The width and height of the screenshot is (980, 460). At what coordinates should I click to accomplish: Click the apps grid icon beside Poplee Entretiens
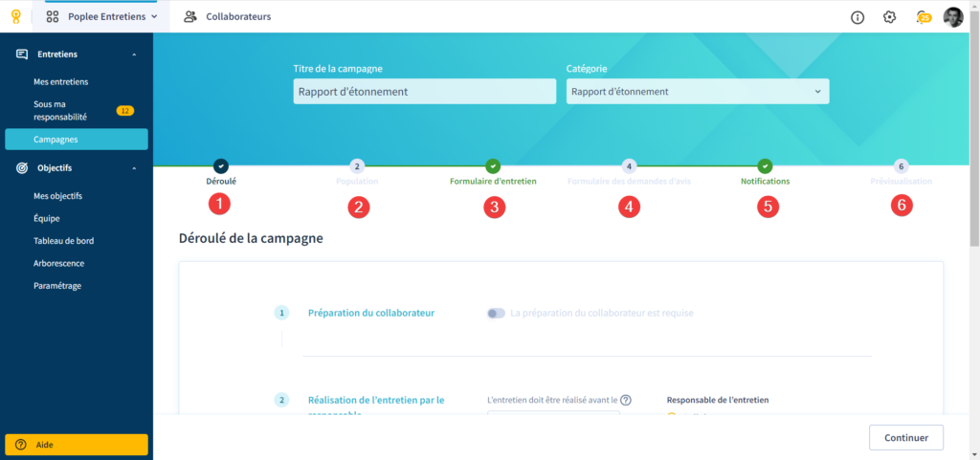pos(53,17)
